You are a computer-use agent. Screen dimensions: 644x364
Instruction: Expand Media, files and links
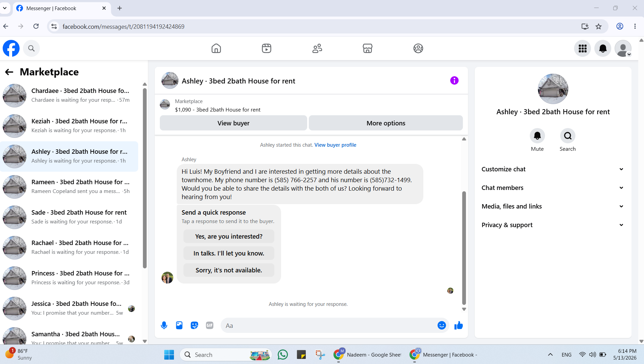(553, 206)
